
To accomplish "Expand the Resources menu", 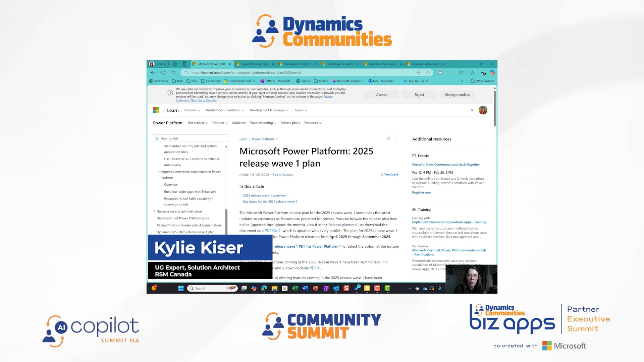I will tap(312, 123).
